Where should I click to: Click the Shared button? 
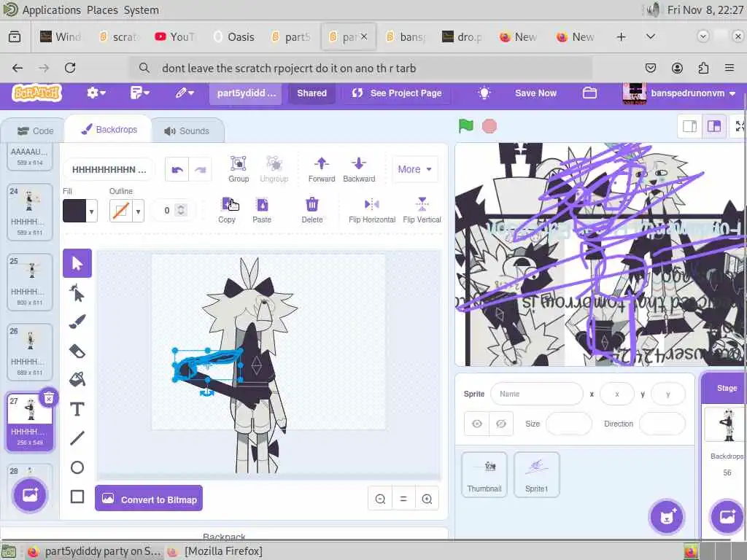(311, 93)
